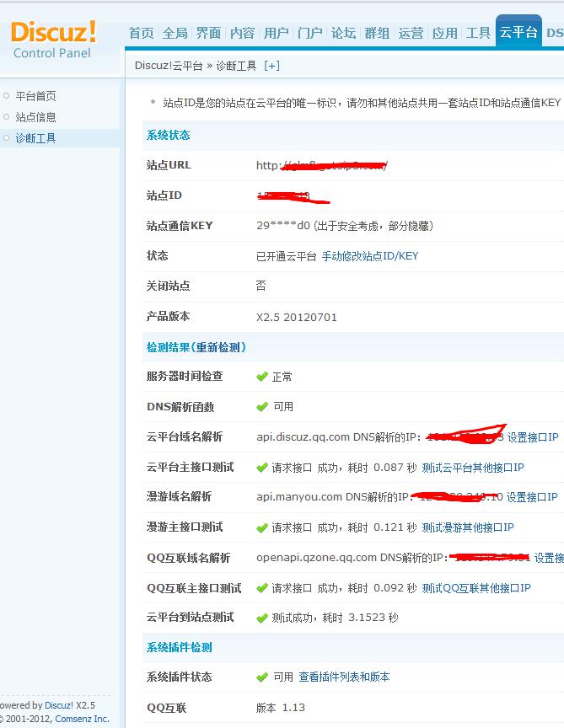
Task: Click checkmark in 云平台到站点测试 row
Action: pos(262,618)
